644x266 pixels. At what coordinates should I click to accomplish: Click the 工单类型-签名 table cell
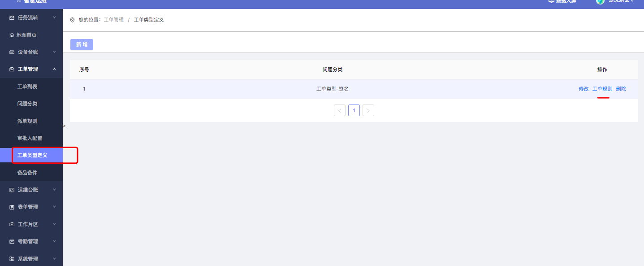(333, 89)
